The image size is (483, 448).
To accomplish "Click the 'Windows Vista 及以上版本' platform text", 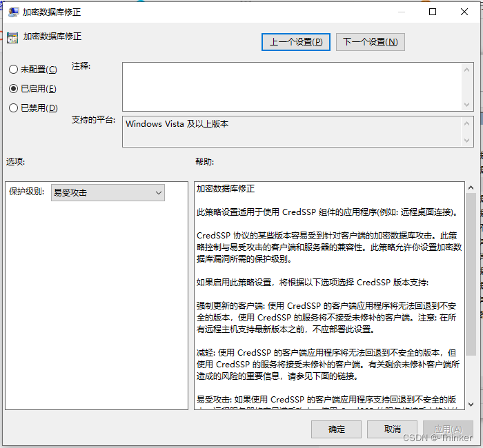I will (177, 124).
